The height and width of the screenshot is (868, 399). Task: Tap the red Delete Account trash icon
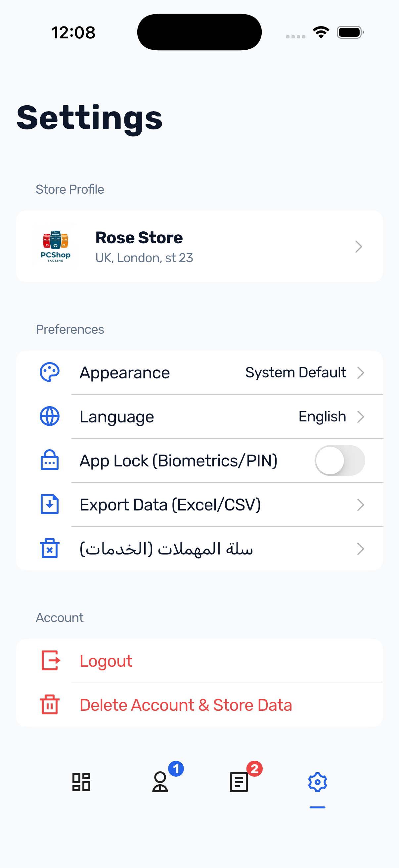coord(50,704)
